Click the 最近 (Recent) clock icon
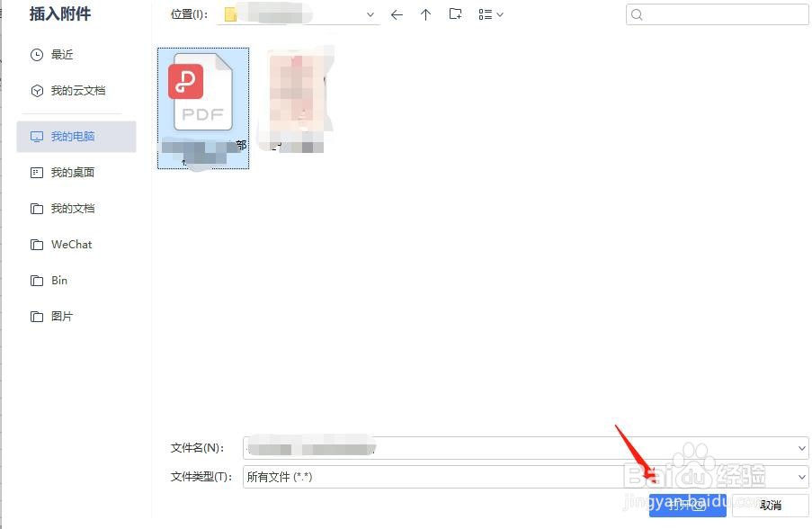Screen dimensions: 812x529 tap(36, 54)
